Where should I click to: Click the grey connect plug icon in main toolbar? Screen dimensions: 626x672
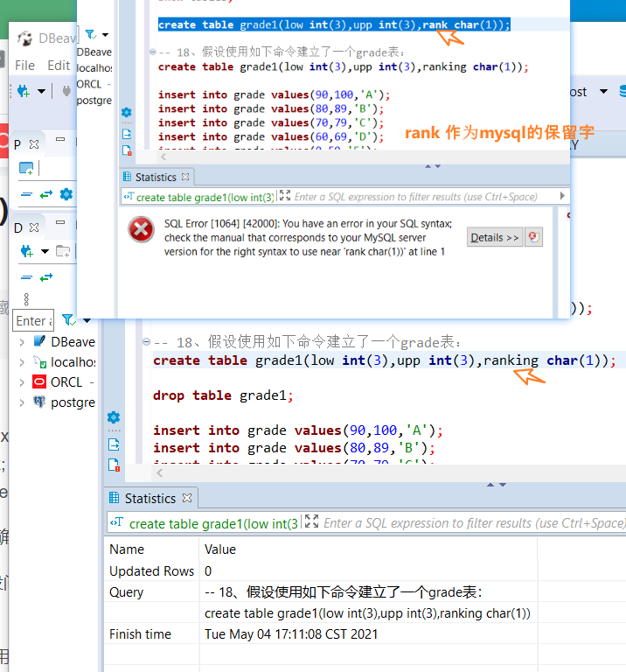click(66, 91)
